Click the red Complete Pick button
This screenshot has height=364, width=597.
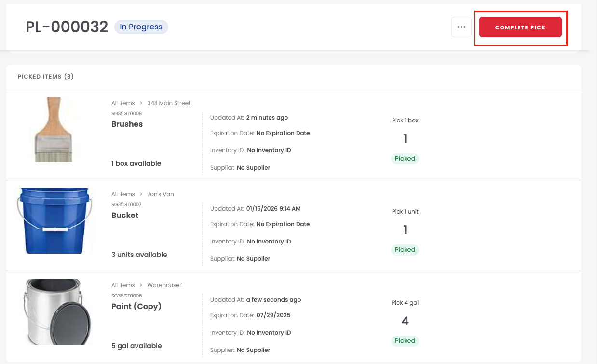pyautogui.click(x=520, y=27)
